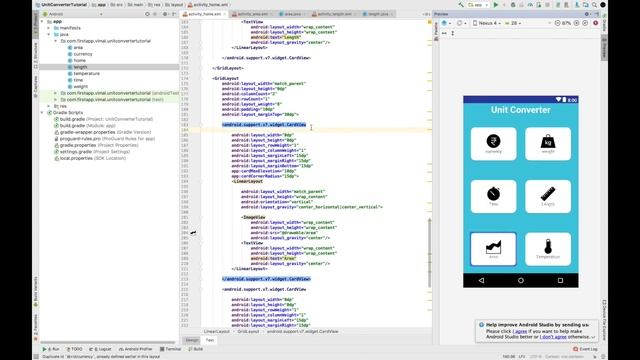Switch to activity_home.xml tab
The width and height of the screenshot is (640, 360).
pyautogui.click(x=204, y=14)
